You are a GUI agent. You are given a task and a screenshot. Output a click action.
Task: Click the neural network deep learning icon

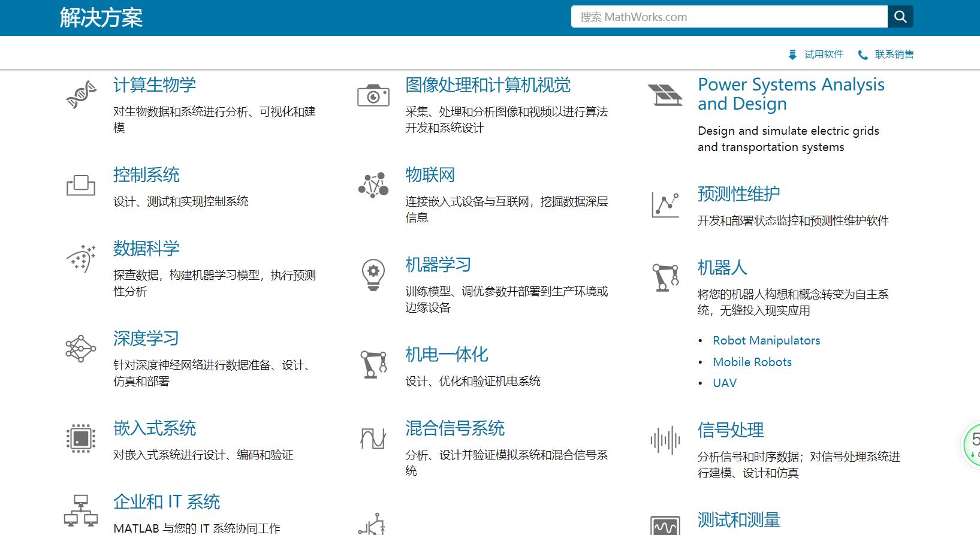click(81, 348)
